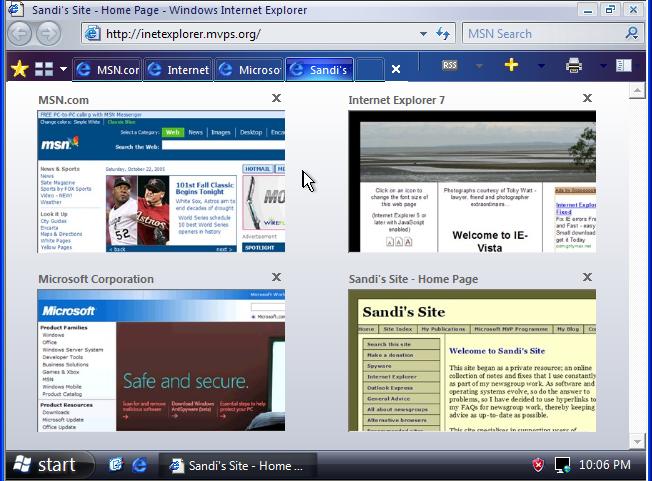Click the page icon in address bar
This screenshot has width=652, height=481.
pyautogui.click(x=92, y=33)
